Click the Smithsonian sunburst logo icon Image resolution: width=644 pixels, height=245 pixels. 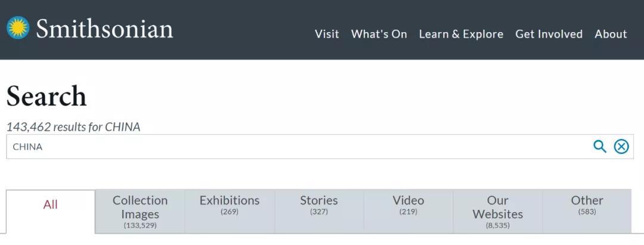[x=18, y=28]
